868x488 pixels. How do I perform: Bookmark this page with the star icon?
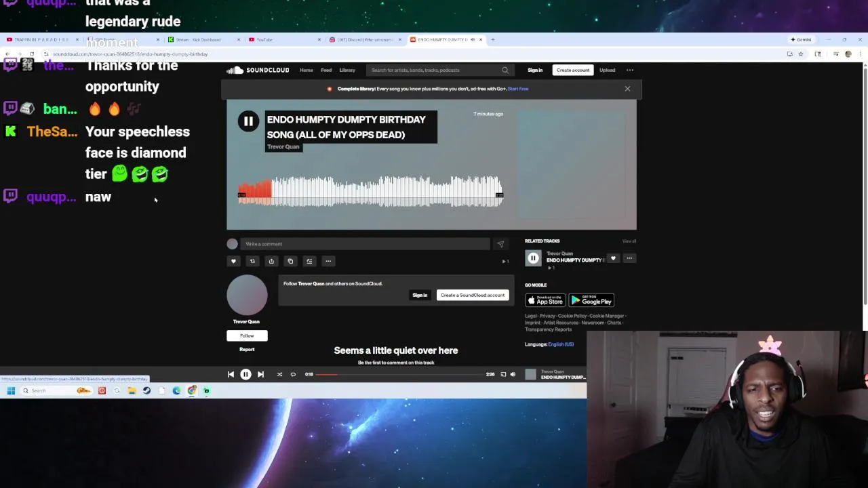point(801,54)
